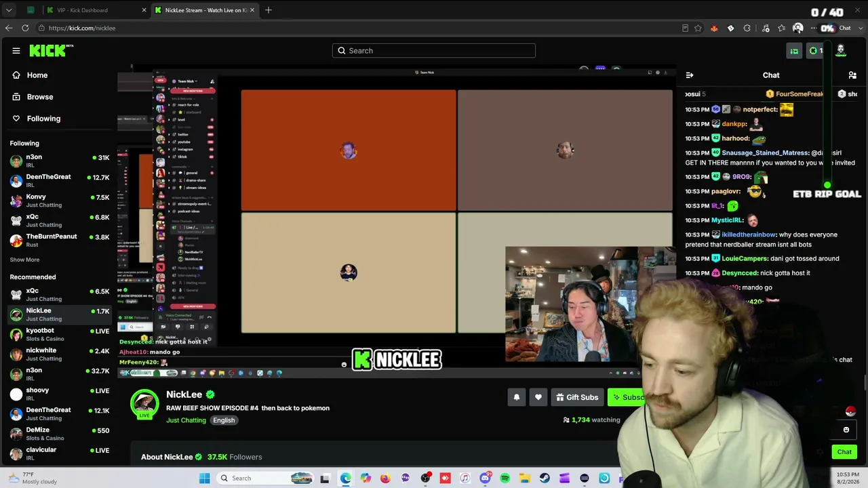Click the Gift Subs button
The height and width of the screenshot is (488, 868).
[x=577, y=397]
